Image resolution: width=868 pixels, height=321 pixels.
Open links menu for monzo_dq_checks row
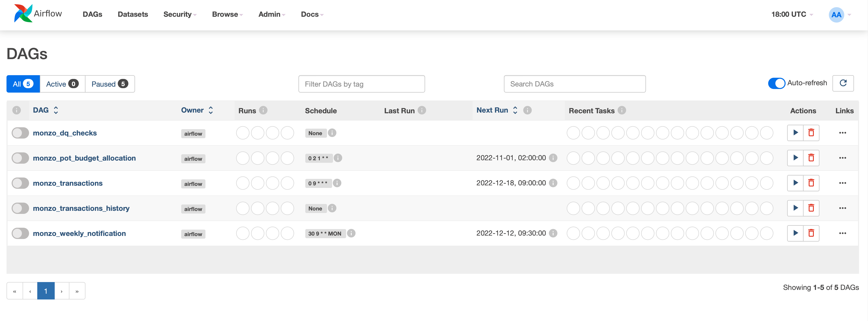[x=842, y=133]
